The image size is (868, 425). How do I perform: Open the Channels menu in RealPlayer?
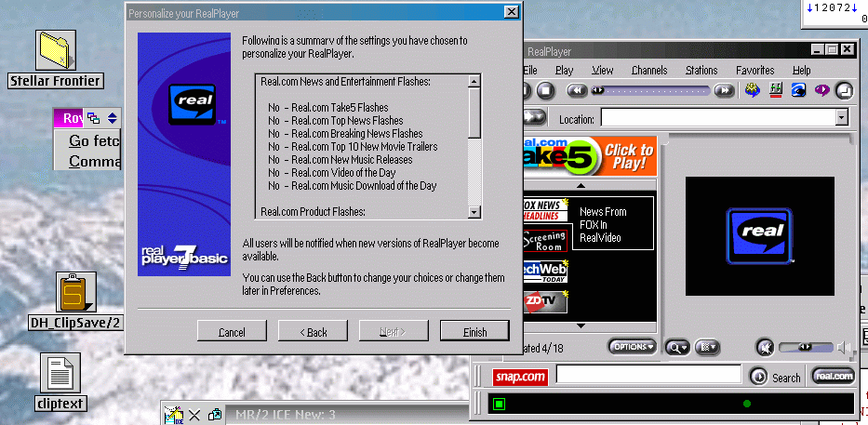pyautogui.click(x=649, y=71)
